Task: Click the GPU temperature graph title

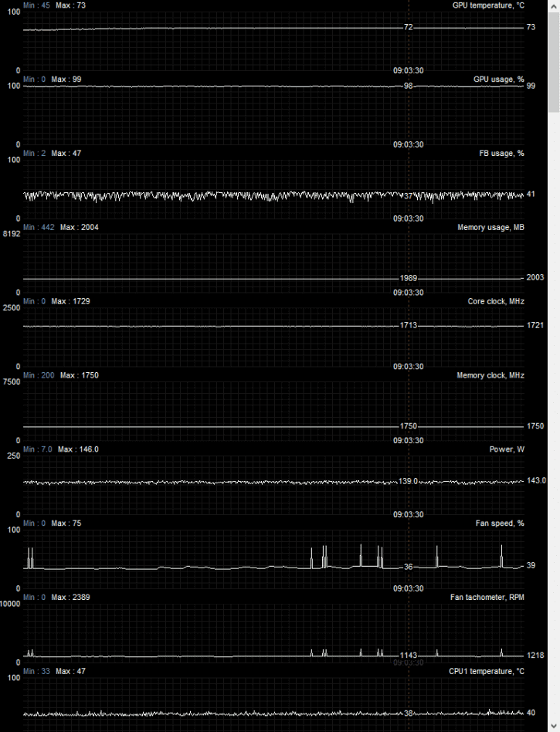Action: [x=488, y=5]
